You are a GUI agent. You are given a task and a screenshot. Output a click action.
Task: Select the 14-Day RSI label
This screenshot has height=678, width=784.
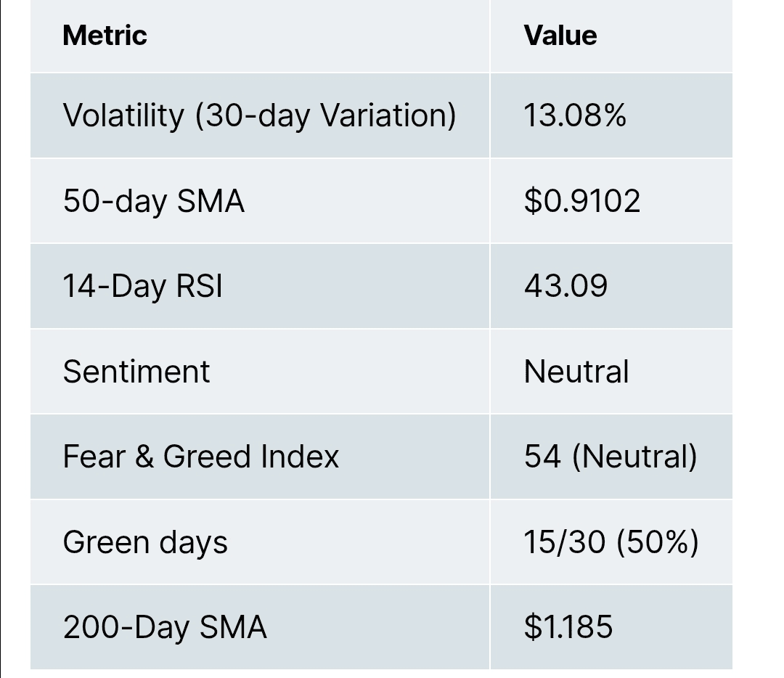[143, 286]
